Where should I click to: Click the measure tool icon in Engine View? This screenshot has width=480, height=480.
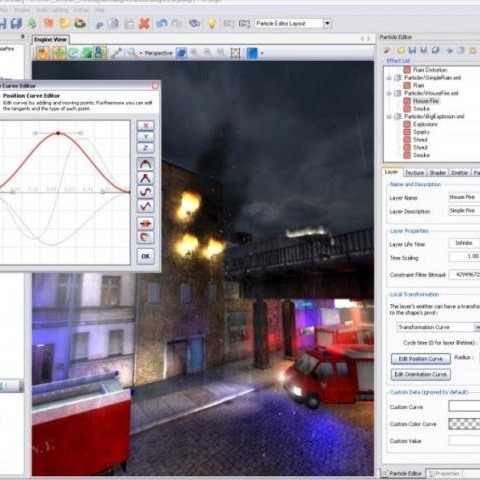pos(116,53)
